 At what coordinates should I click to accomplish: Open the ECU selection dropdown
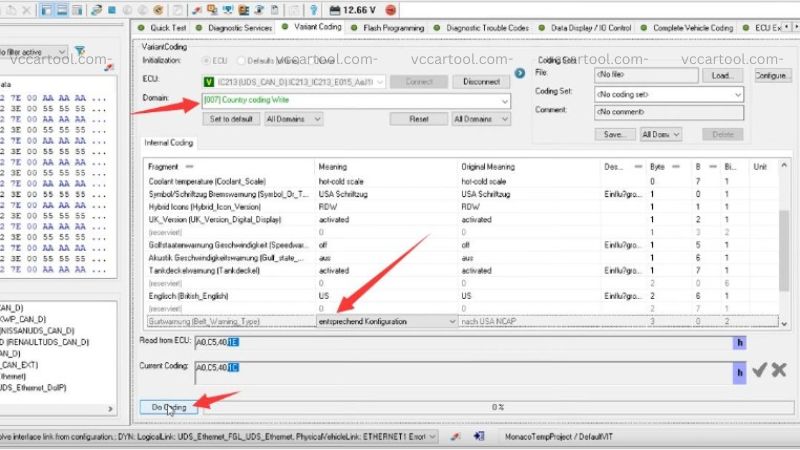tap(294, 82)
